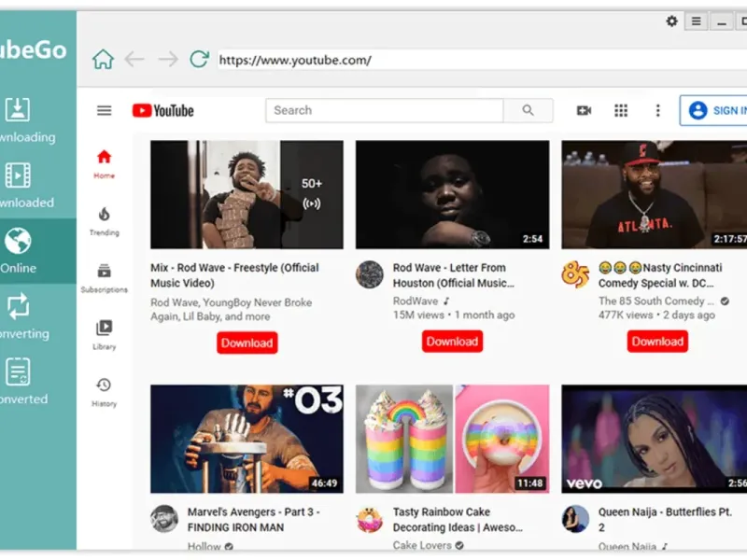Open the Queen Naija Butterflies thumbnail

pyautogui.click(x=655, y=439)
